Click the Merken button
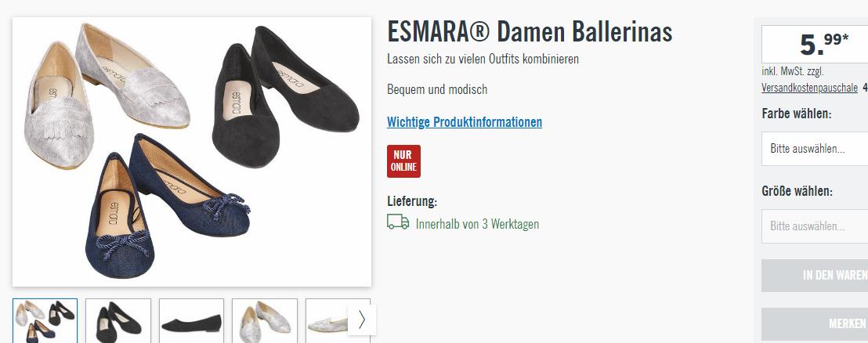 tap(815, 324)
